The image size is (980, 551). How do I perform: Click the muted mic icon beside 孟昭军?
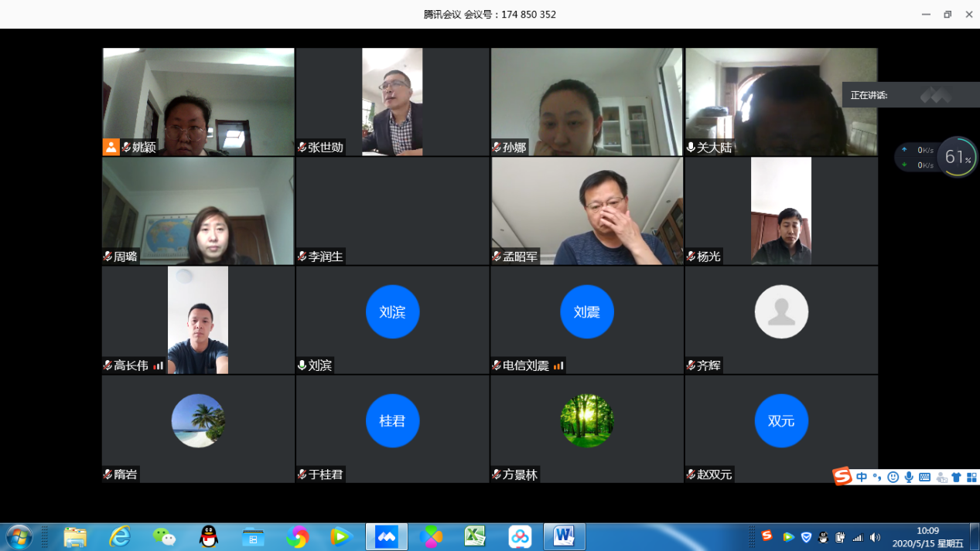click(x=497, y=256)
